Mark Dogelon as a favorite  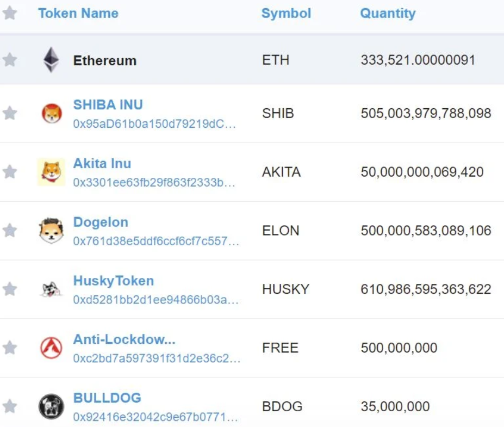(x=10, y=231)
